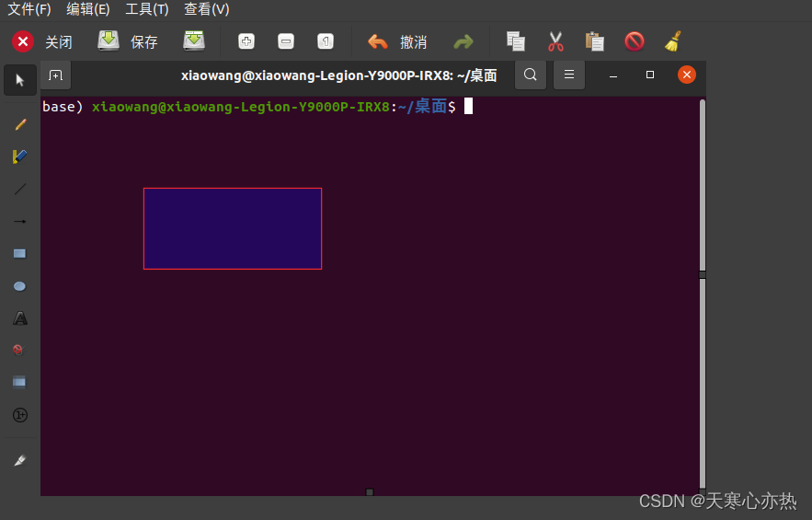Click the zoom in plus icon

coord(246,41)
